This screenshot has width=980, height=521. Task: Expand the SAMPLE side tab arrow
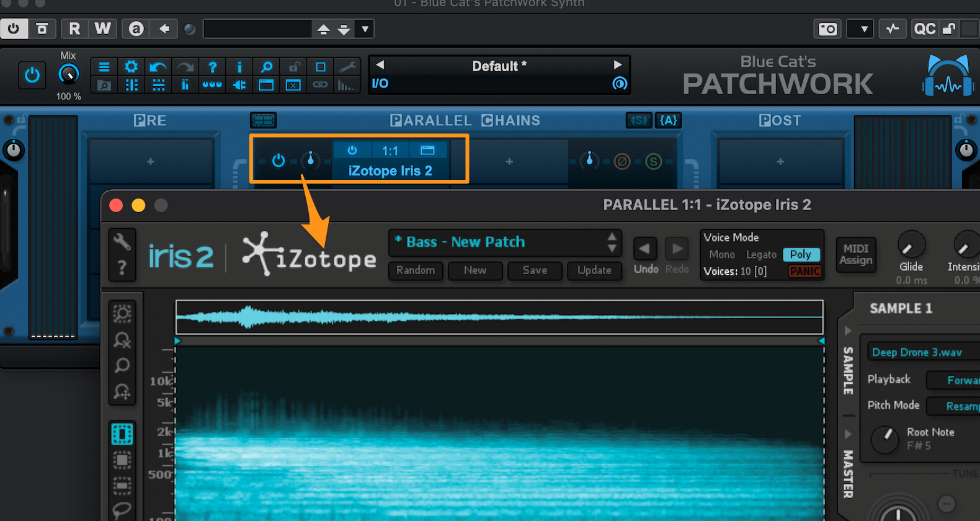click(848, 331)
